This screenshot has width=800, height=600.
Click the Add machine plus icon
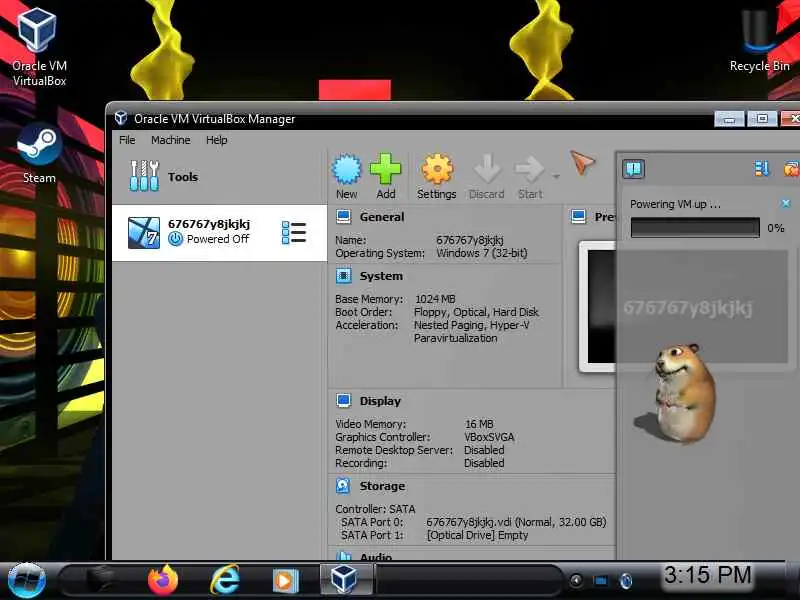(x=386, y=176)
